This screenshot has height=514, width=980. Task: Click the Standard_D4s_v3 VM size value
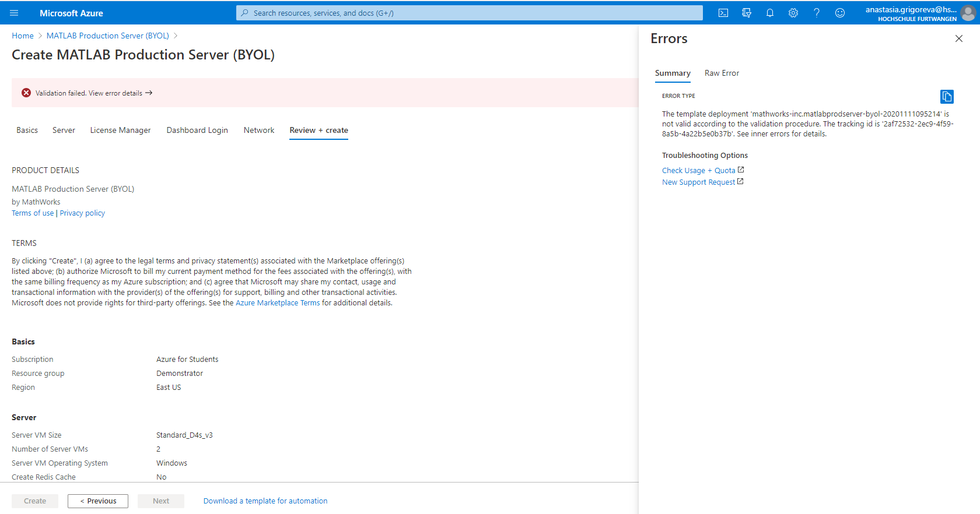tap(184, 435)
